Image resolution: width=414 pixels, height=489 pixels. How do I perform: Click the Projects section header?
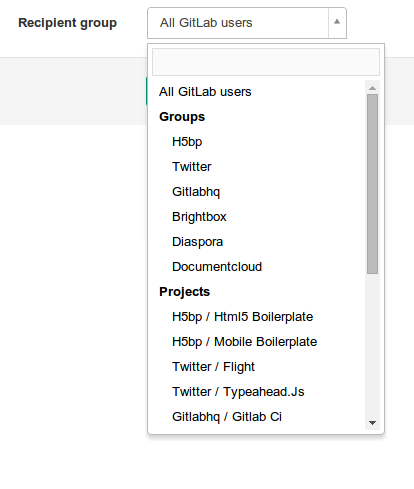(184, 292)
